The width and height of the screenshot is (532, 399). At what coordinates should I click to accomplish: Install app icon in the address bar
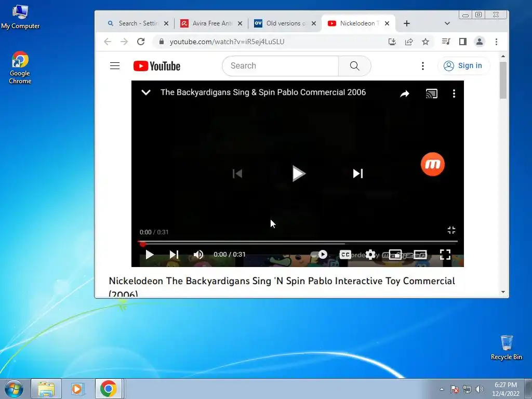[392, 42]
